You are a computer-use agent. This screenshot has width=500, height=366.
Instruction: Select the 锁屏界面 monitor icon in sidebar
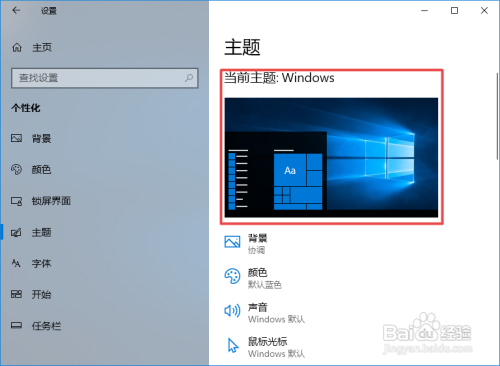click(x=16, y=201)
